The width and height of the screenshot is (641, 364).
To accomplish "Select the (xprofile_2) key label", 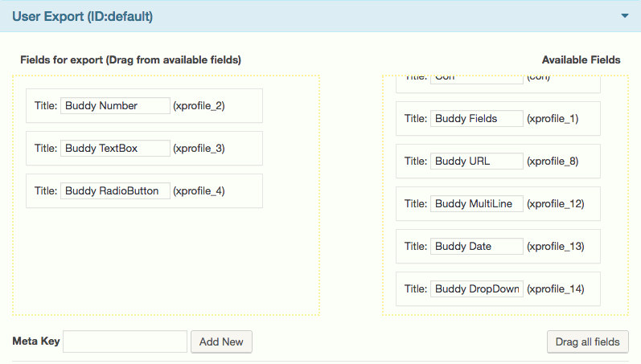I will click(199, 106).
